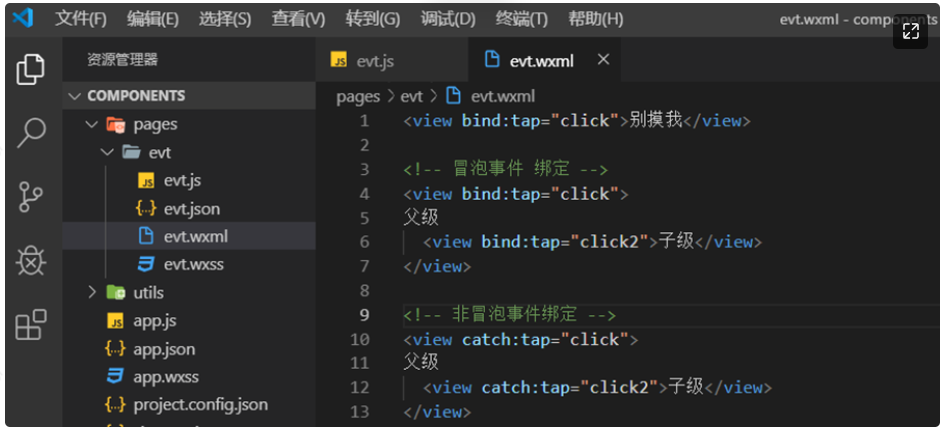The image size is (940, 427).
Task: Open evt.wxss in the file tree
Action: click(x=193, y=265)
